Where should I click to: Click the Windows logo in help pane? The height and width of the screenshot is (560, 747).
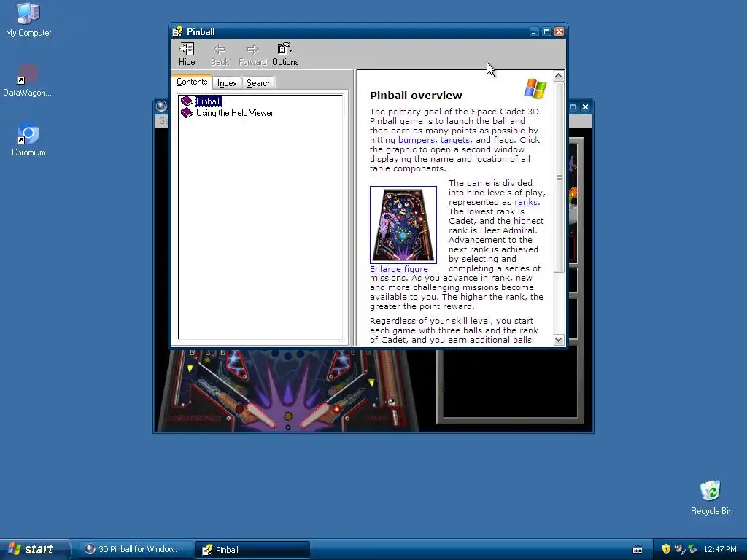pos(535,89)
